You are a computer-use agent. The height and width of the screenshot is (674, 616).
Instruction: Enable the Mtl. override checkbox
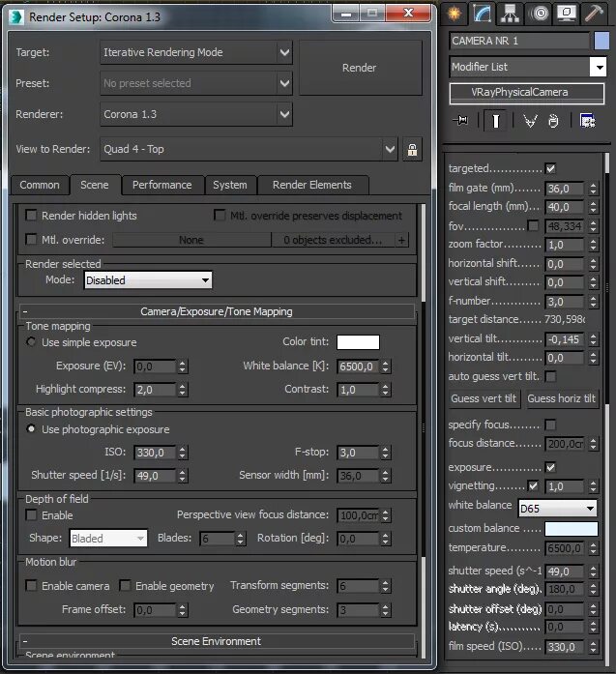(31, 239)
